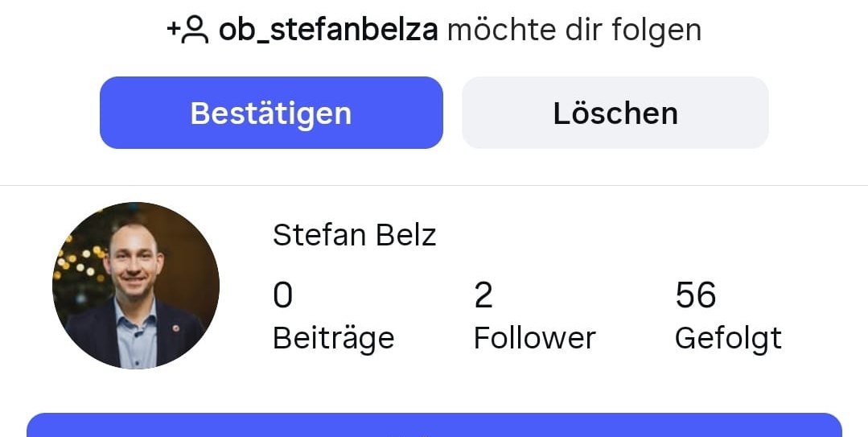The image size is (868, 437).
Task: Open the ob_stefanbelza username link
Action: tap(328, 31)
